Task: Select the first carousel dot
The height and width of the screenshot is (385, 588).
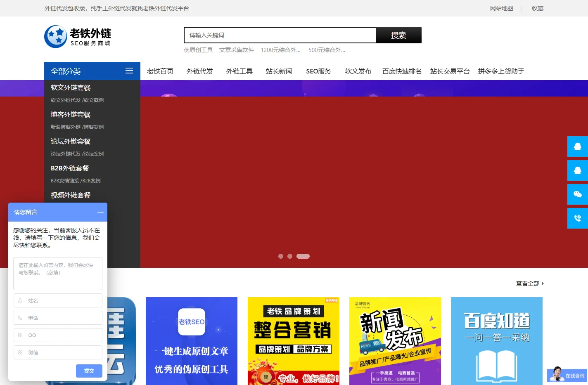Action: tap(281, 256)
